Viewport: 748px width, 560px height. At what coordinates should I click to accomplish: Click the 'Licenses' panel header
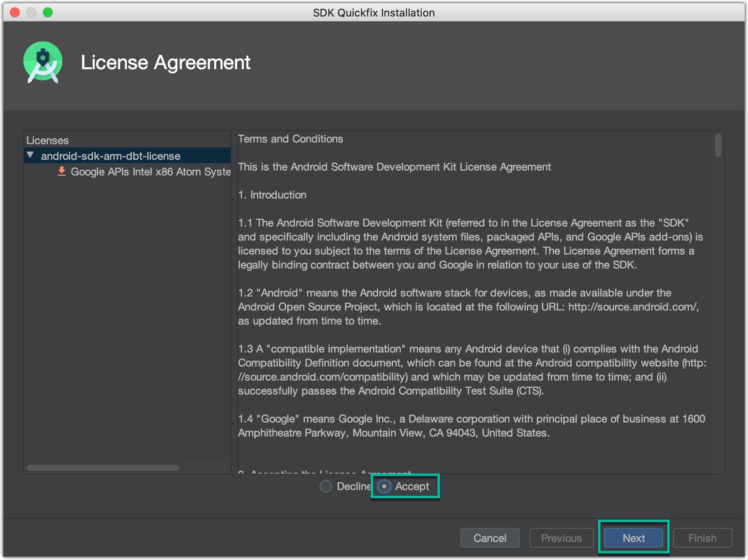tap(47, 140)
